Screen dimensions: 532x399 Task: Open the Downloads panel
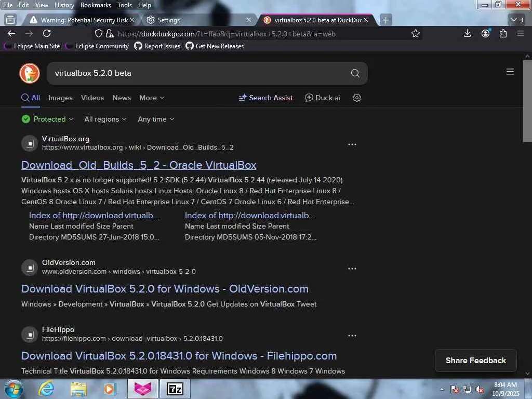pos(467,33)
